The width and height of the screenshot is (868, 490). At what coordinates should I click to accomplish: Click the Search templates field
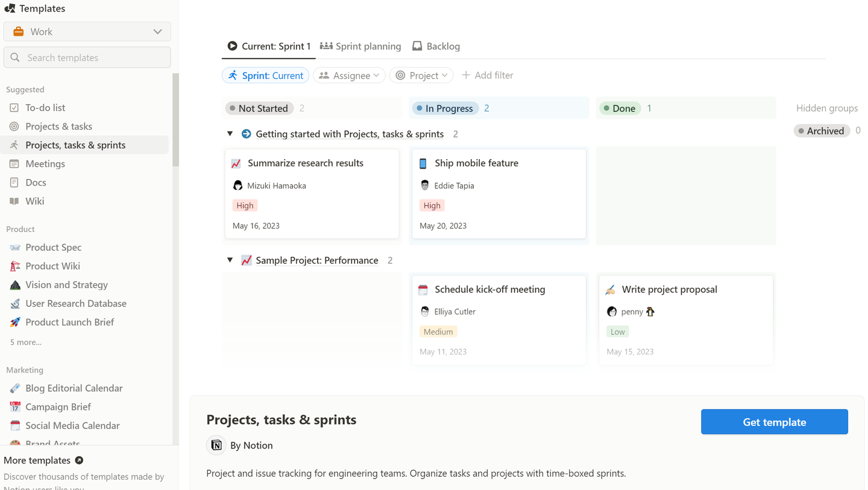click(87, 58)
